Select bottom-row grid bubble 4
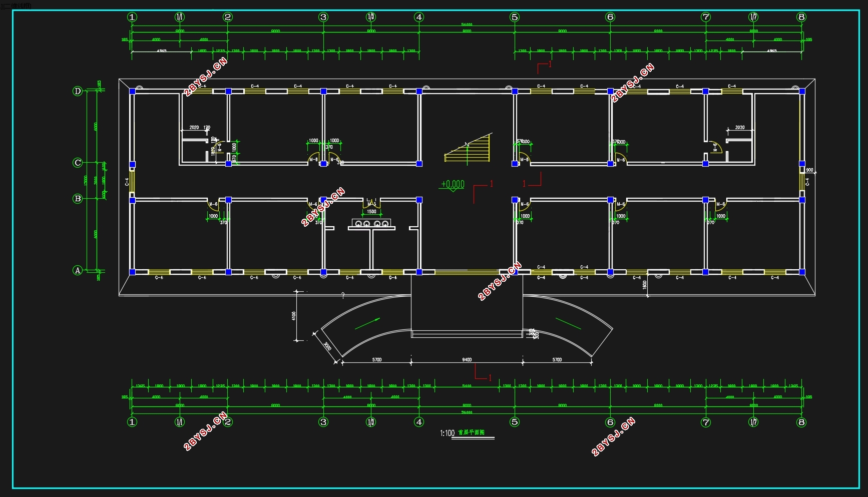Screen dimensions: 868x497 [419, 422]
